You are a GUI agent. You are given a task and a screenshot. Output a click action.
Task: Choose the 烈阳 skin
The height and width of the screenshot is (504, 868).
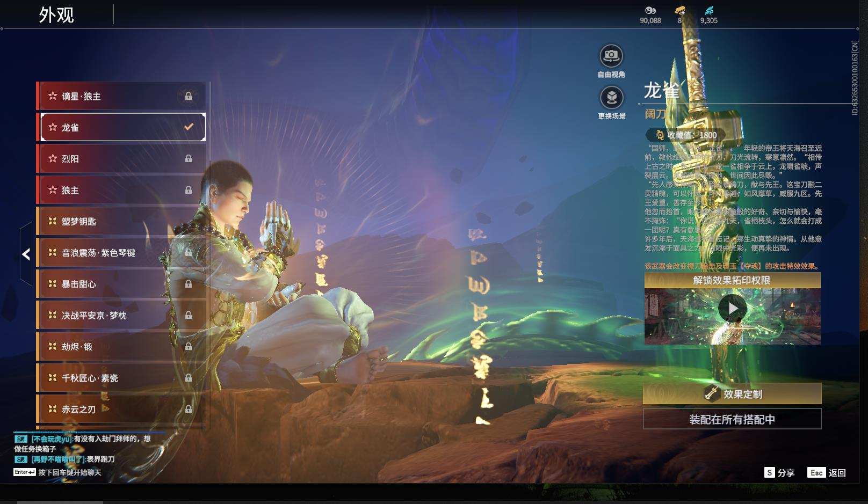point(121,159)
